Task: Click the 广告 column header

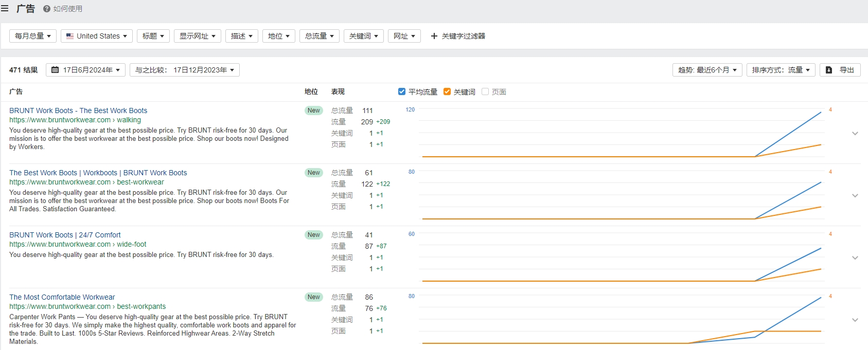Action: tap(16, 91)
